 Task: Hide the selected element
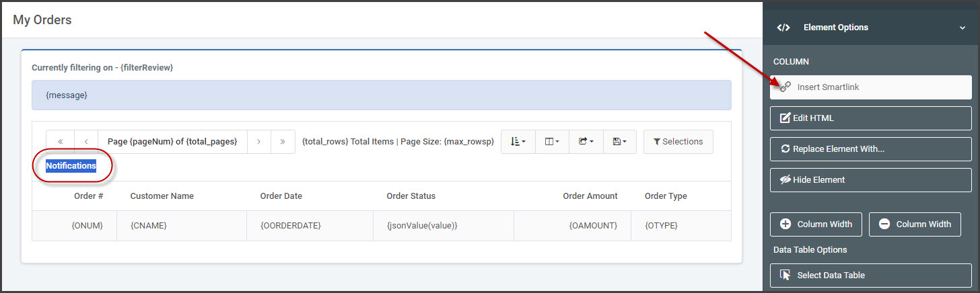[871, 180]
